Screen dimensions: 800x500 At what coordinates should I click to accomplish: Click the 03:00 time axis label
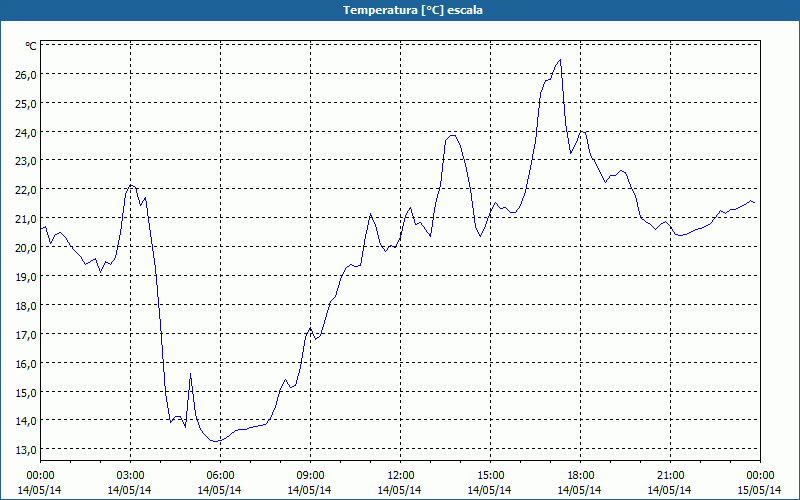click(130, 476)
